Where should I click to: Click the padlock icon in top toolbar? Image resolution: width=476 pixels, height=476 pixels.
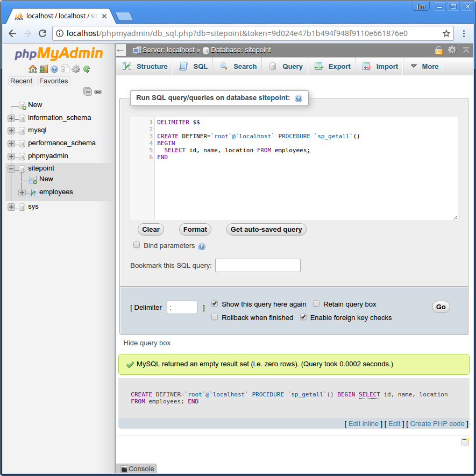[439, 49]
